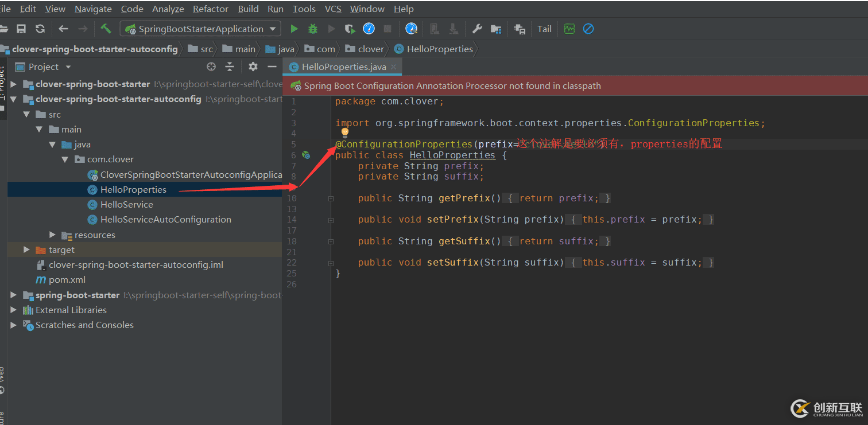The height and width of the screenshot is (425, 868).
Task: Click the Save All disk icon
Action: (x=21, y=29)
